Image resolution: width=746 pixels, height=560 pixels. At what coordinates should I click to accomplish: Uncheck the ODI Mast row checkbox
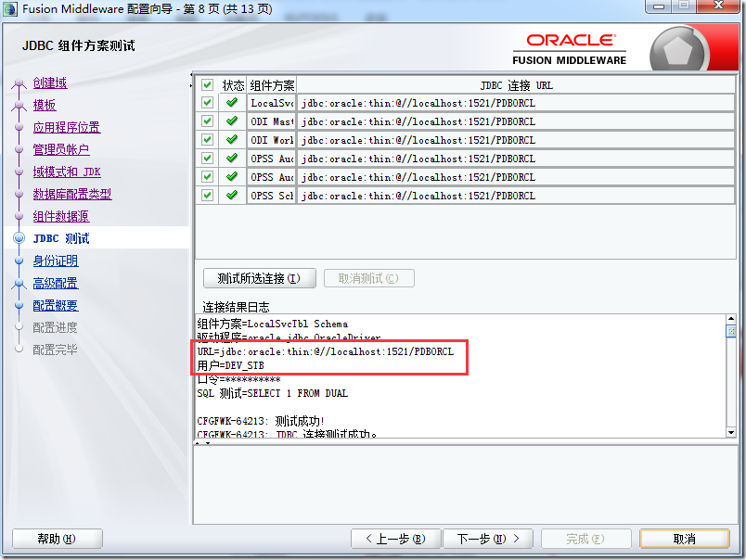207,121
